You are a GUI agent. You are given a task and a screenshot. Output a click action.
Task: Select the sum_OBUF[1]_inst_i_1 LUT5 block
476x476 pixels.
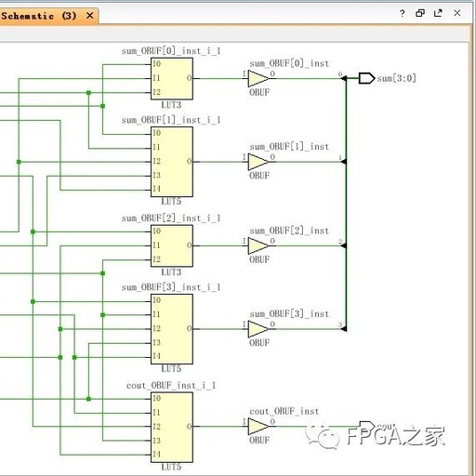172,162
